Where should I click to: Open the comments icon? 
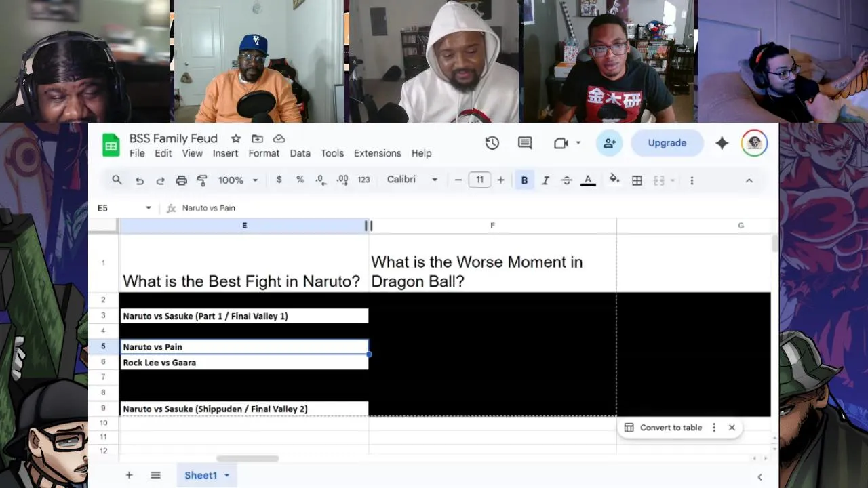[x=525, y=143]
